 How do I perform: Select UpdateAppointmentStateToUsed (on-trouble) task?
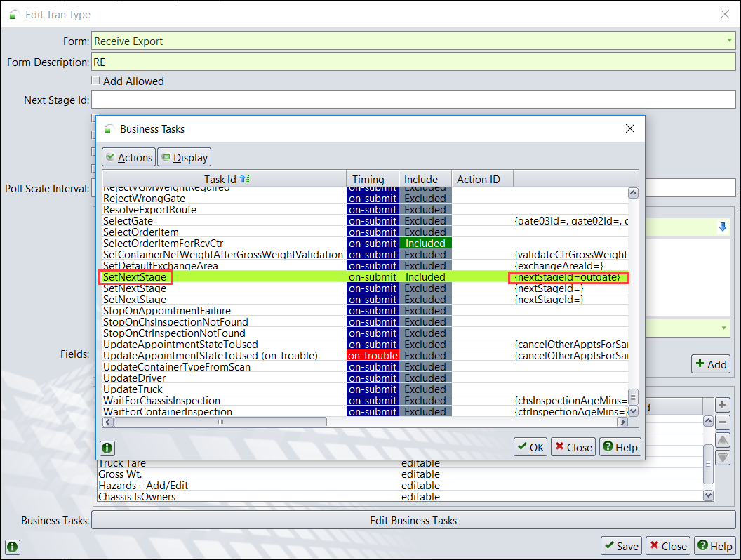(x=366, y=355)
